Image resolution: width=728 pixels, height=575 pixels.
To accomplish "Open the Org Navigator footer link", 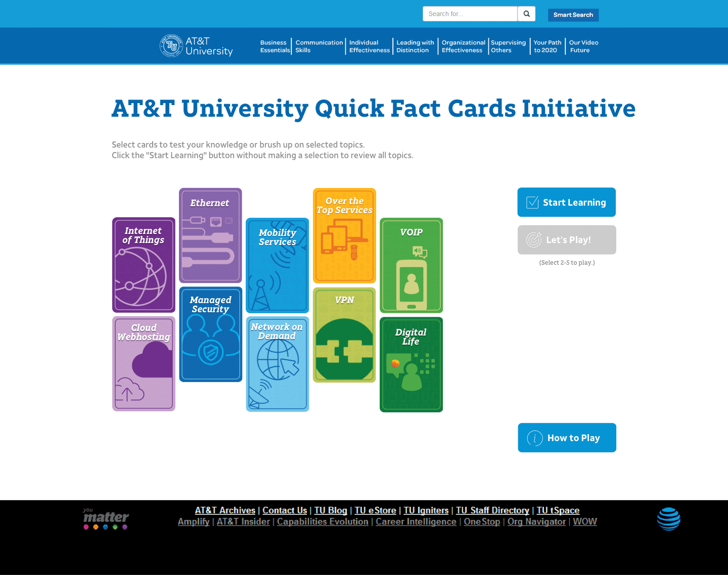I will pos(536,521).
